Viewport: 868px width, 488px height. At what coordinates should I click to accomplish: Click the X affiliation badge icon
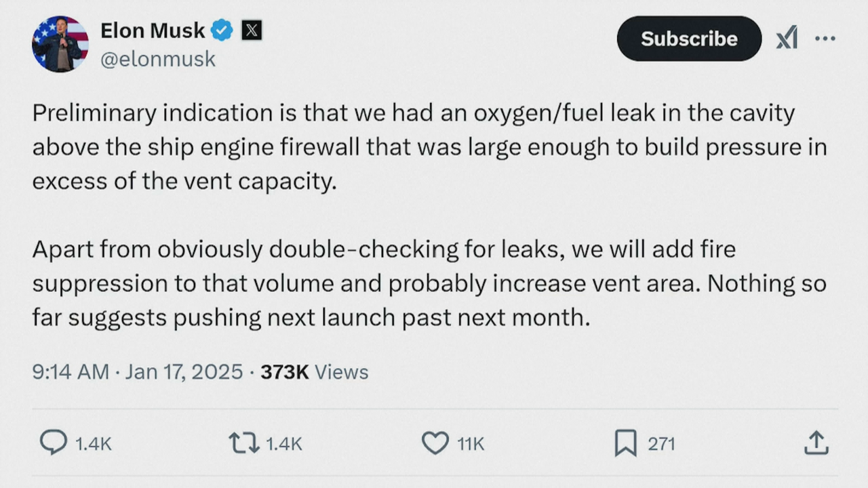click(x=252, y=30)
